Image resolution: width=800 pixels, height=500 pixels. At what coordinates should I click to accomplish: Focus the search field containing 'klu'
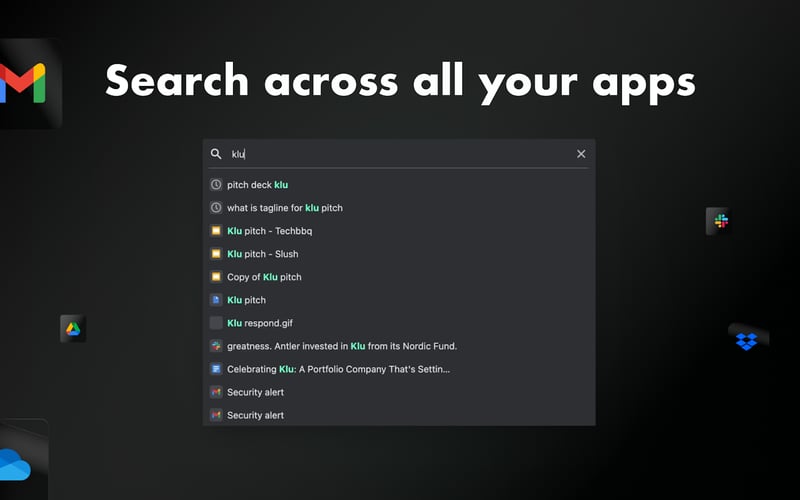pos(399,154)
